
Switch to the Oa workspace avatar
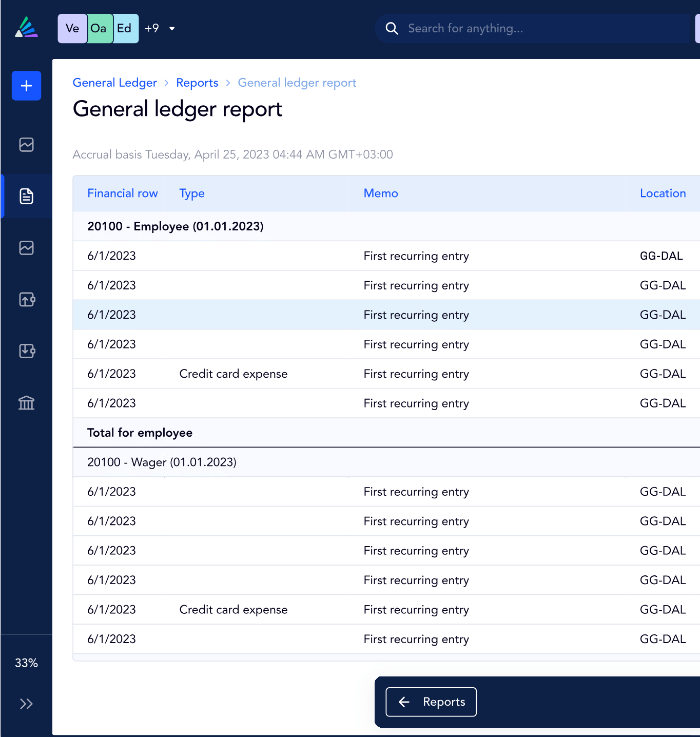click(99, 29)
